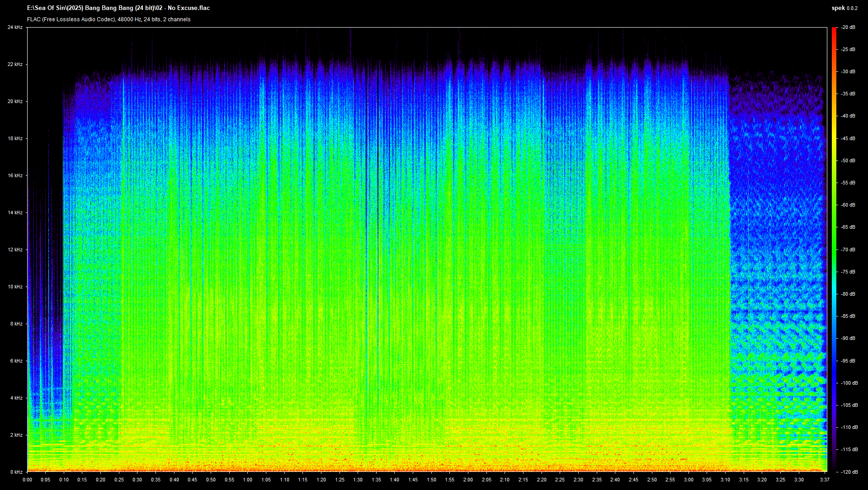Click the 0:30 time axis marker
This screenshot has height=490, width=868.
click(x=137, y=480)
